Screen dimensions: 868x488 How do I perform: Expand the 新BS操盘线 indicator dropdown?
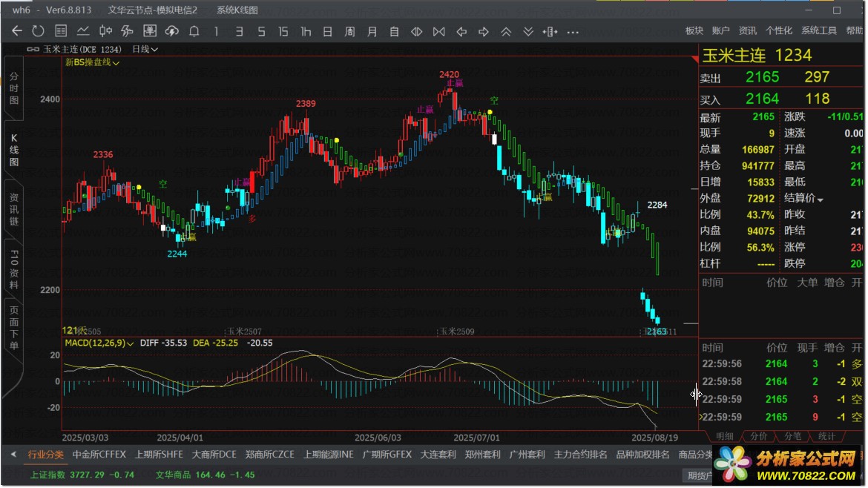click(x=93, y=62)
